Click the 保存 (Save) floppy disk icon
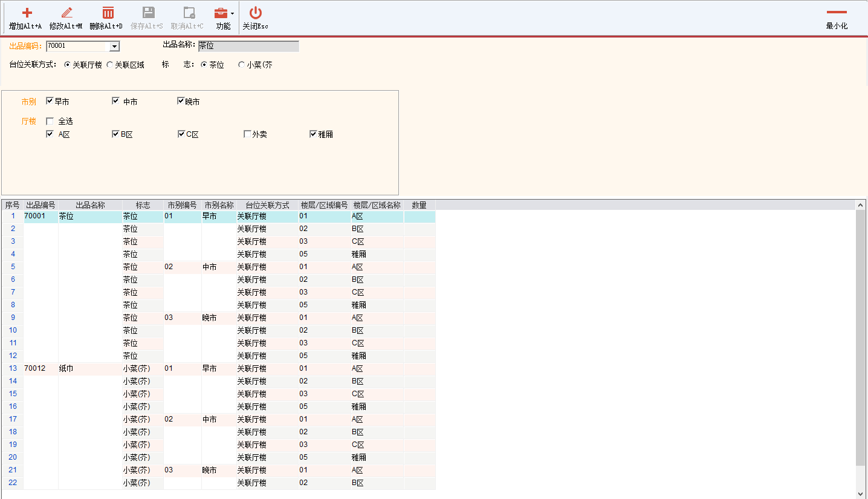Screen dimensions: 868x499 [148, 13]
